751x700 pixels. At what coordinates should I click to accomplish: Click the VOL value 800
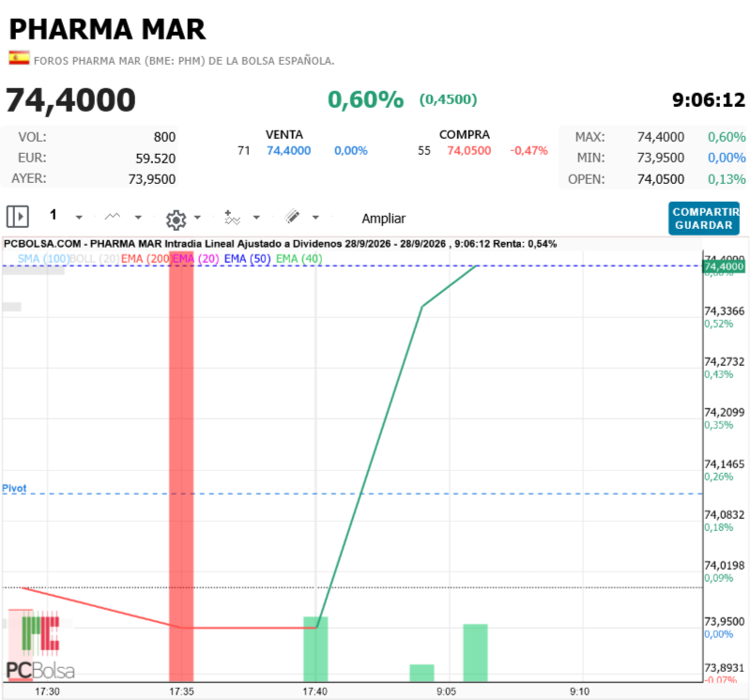click(164, 137)
